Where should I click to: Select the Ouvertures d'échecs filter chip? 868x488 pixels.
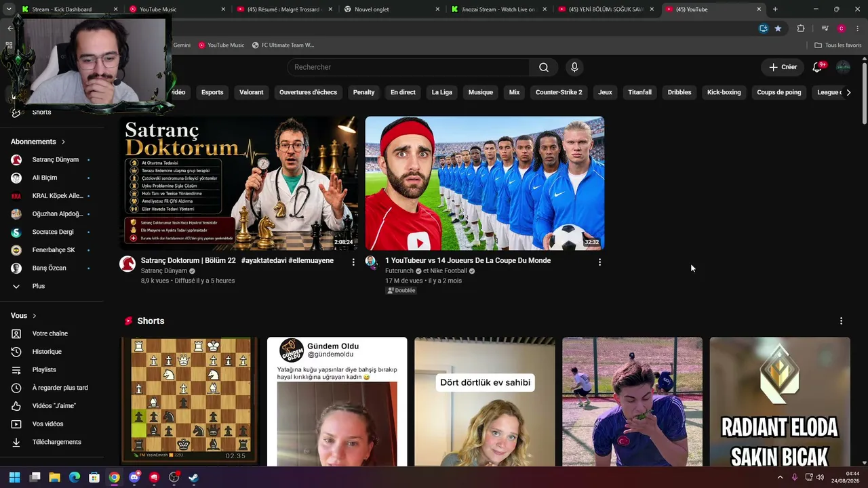tap(308, 92)
